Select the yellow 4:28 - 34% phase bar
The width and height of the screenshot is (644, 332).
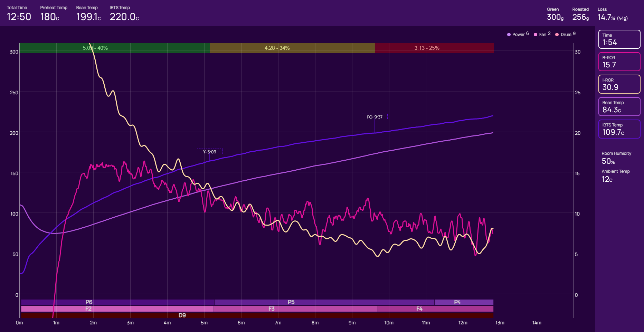click(292, 48)
